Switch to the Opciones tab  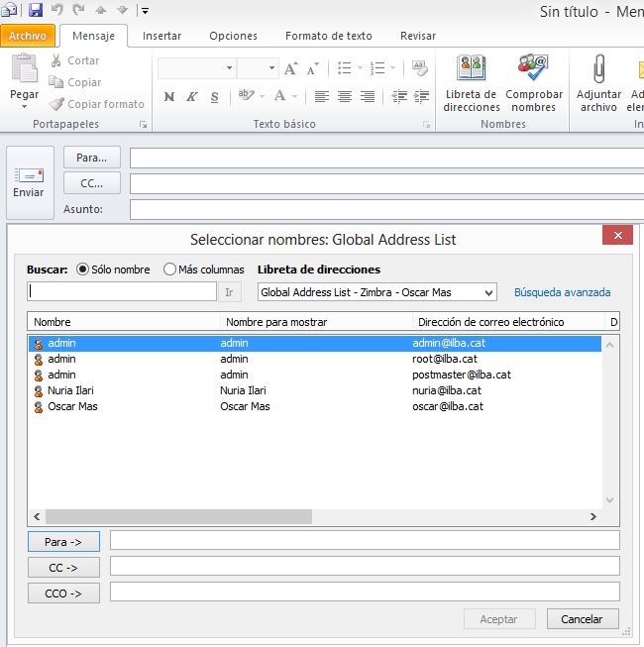tap(233, 36)
